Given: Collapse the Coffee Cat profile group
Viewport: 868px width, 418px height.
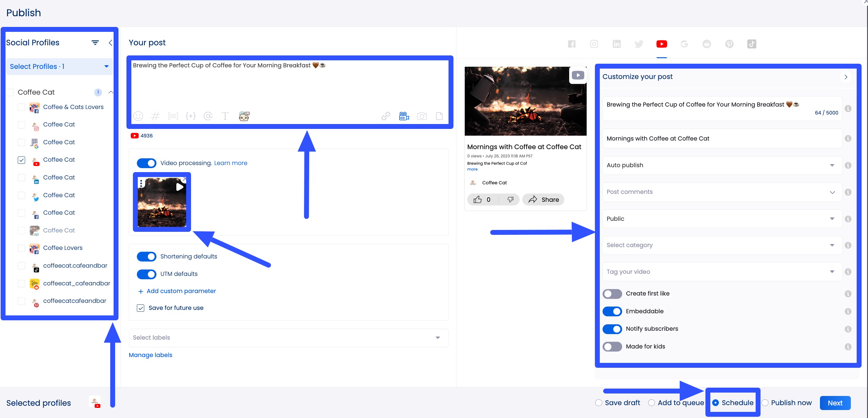Looking at the screenshot, I should pos(111,92).
